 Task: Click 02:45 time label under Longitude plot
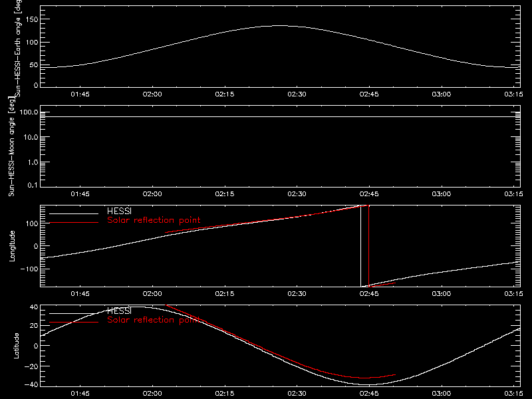(x=369, y=294)
